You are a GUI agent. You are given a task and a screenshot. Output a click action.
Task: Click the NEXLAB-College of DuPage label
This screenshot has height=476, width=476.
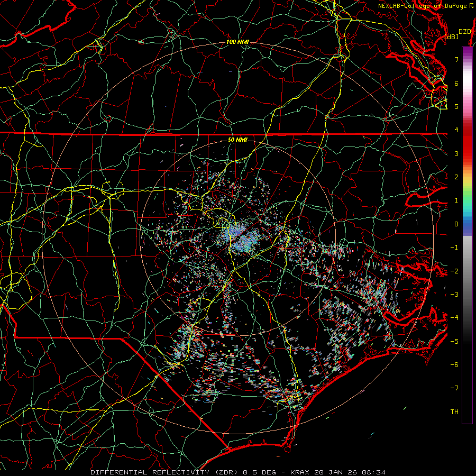pos(426,6)
